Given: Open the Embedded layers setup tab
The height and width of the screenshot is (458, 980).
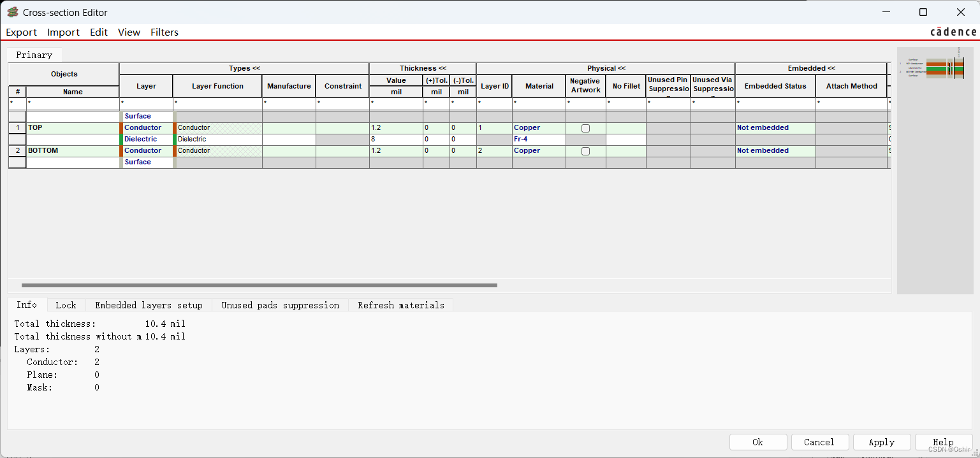Looking at the screenshot, I should pos(149,305).
